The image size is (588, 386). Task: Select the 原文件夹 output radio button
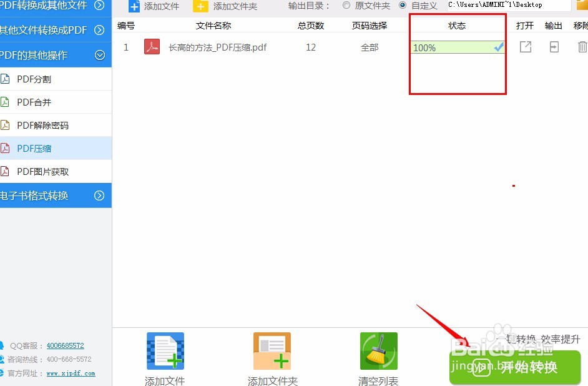pyautogui.click(x=346, y=6)
